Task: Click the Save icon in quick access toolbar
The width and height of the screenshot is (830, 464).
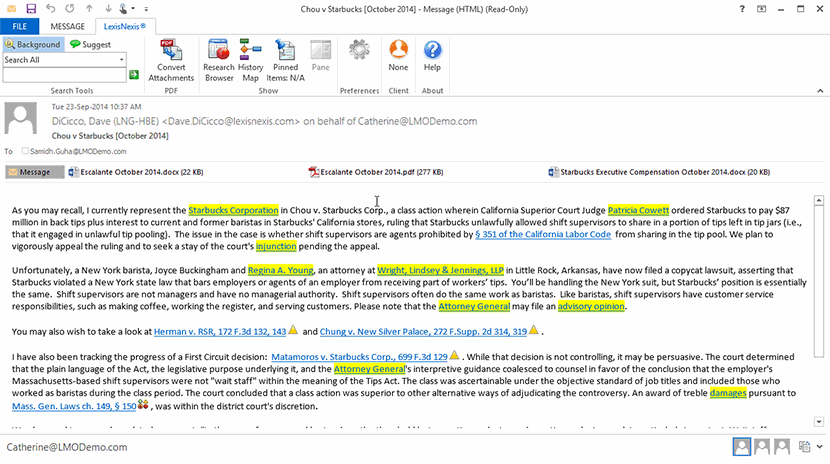Action: point(31,9)
